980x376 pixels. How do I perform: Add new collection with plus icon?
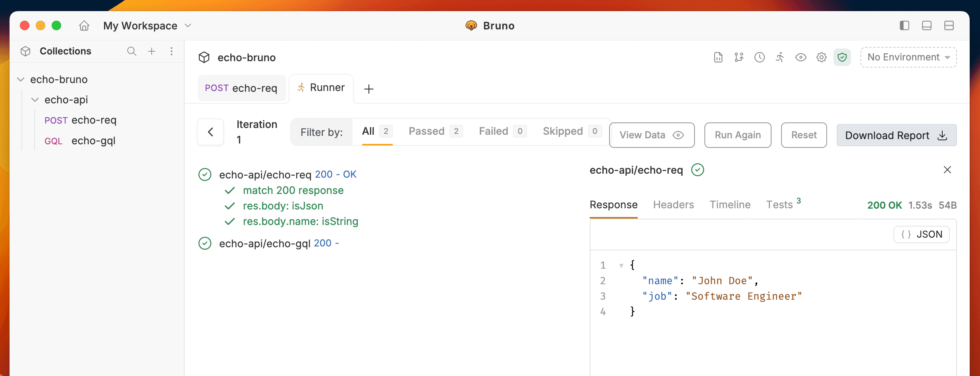152,51
